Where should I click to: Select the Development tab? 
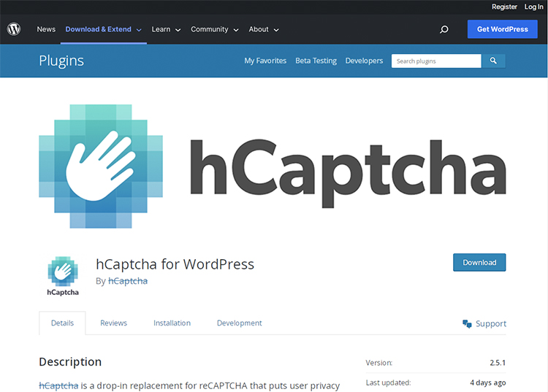tap(239, 323)
